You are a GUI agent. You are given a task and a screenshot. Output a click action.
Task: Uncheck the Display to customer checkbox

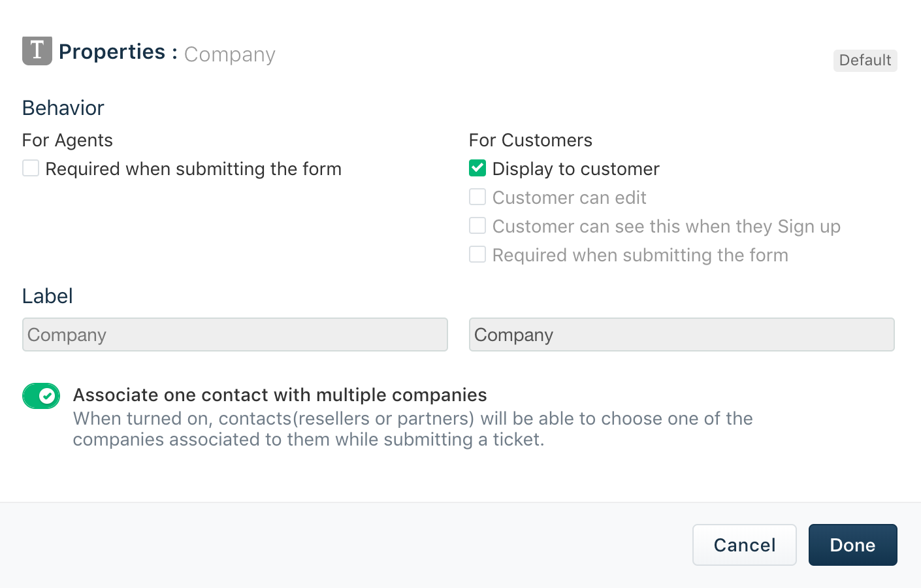(x=477, y=169)
